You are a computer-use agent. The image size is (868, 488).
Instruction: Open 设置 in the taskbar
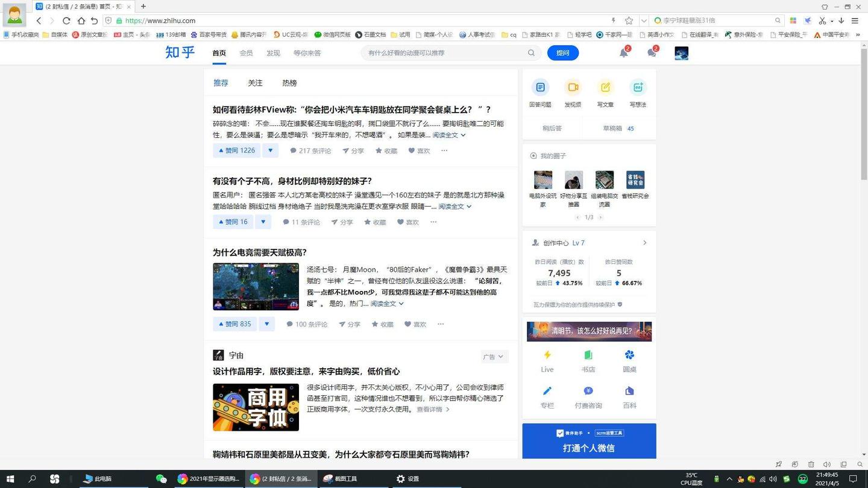[x=407, y=479]
